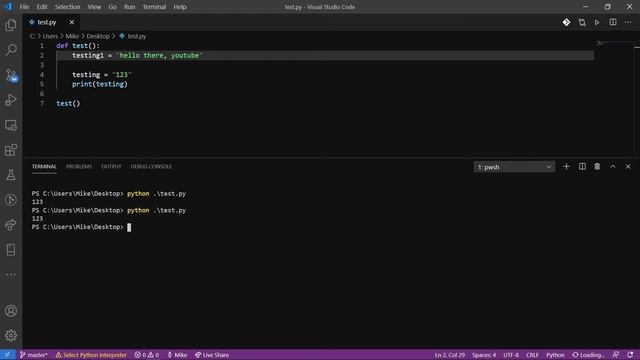Close the test.py editor tab
This screenshot has height=360, width=640.
pos(72,22)
